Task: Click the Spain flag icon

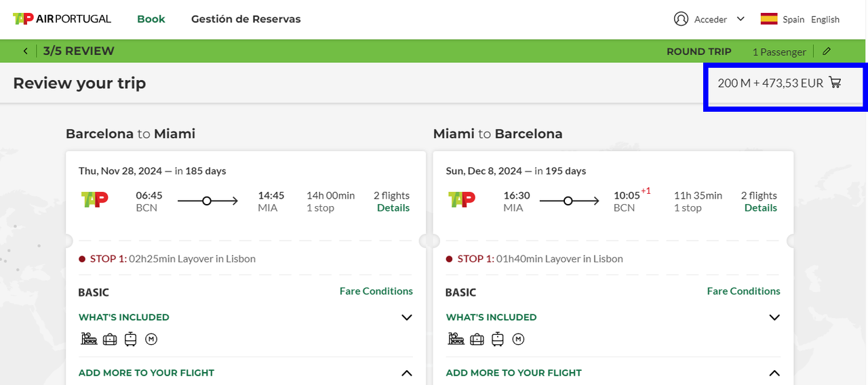Action: (x=768, y=19)
